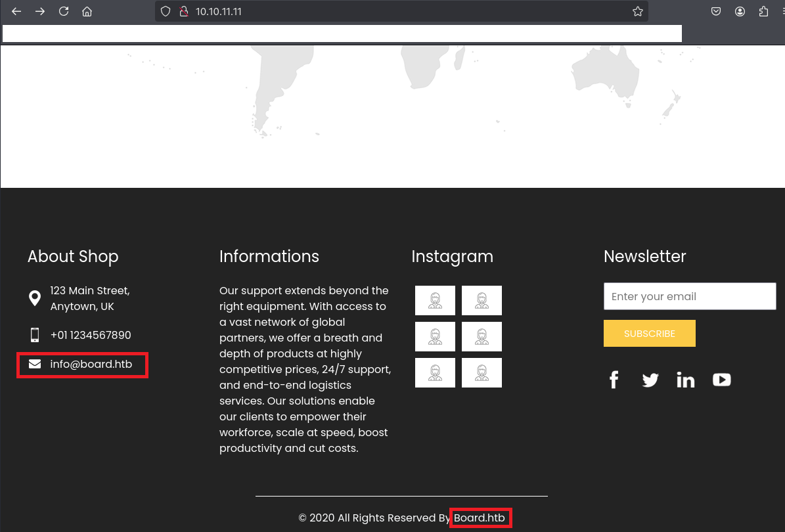Click the Save to Pocket icon
Viewport: 785px width, 532px height.
(x=716, y=11)
